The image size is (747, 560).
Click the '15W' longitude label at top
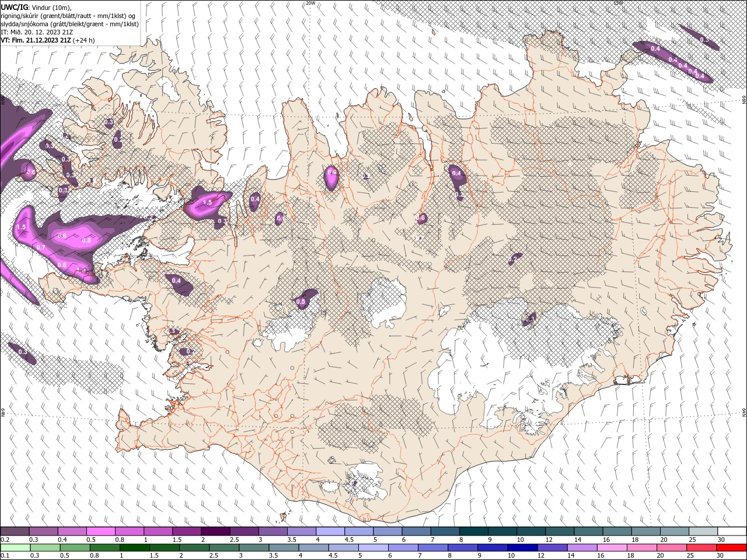coord(618,2)
